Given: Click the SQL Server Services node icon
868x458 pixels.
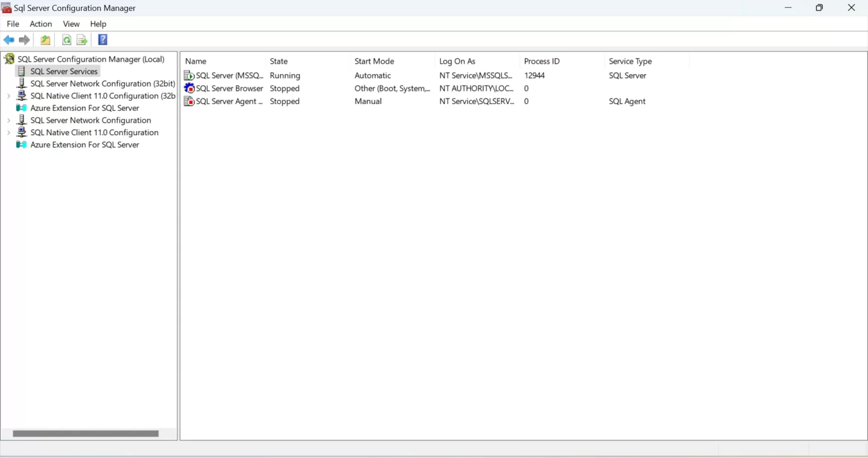Looking at the screenshot, I should 23,71.
